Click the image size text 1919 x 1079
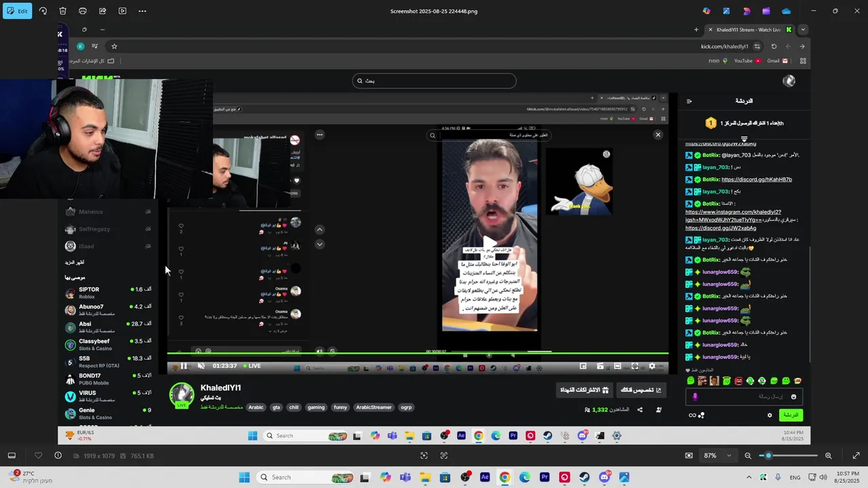The image size is (868, 488). tap(99, 456)
